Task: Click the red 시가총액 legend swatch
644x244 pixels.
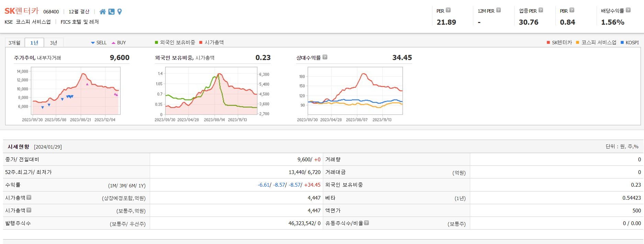Action: (x=201, y=43)
